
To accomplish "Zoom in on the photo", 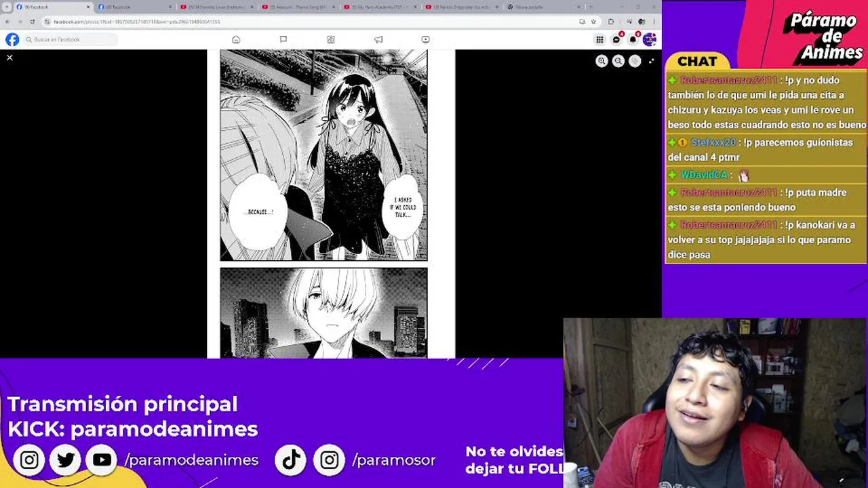I will tap(601, 61).
